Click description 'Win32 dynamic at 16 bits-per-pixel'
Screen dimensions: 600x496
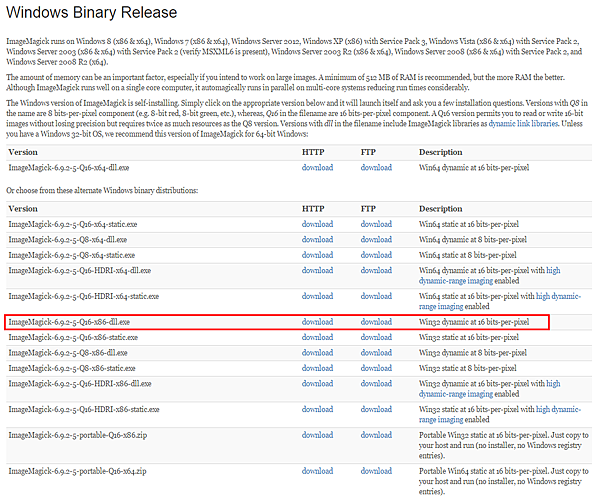[474, 322]
